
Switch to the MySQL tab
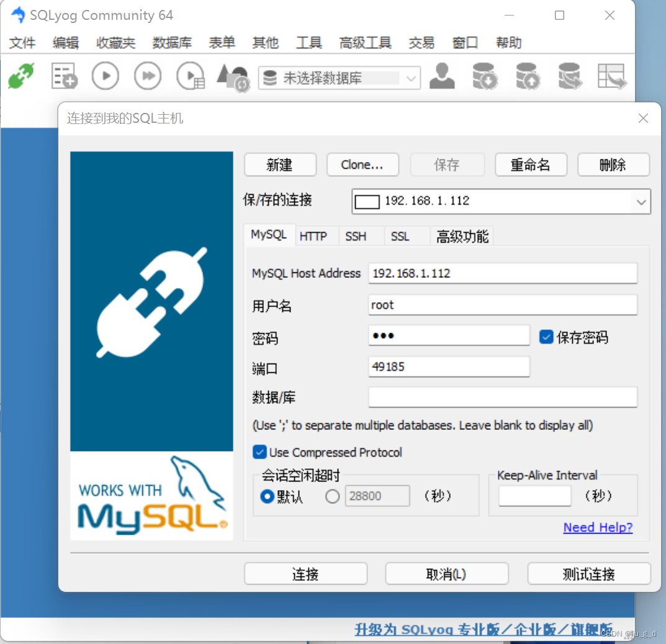pyautogui.click(x=269, y=235)
